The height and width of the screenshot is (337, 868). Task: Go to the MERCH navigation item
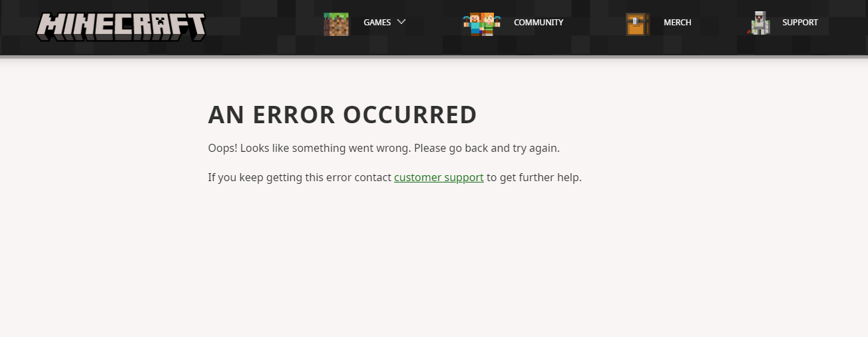[x=678, y=23]
